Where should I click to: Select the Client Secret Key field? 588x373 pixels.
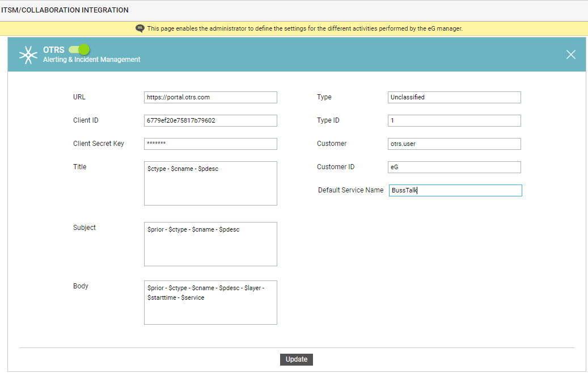210,144
